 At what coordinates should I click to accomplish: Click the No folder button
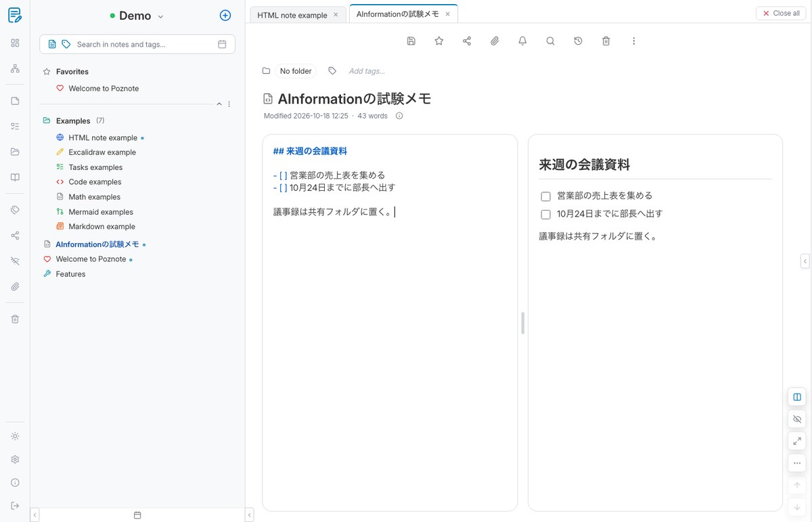coord(296,71)
